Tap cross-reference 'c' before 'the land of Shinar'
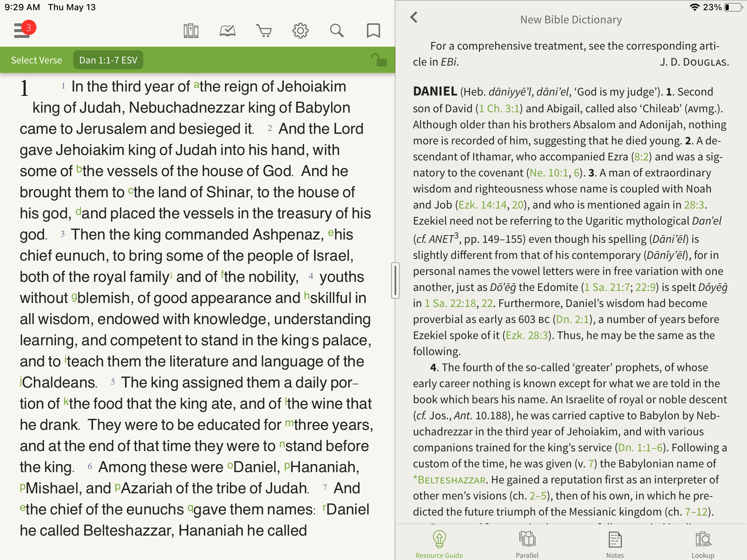 point(131,190)
